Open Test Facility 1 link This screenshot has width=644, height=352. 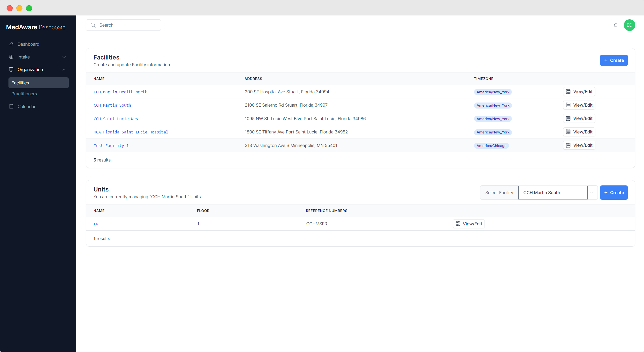111,146
